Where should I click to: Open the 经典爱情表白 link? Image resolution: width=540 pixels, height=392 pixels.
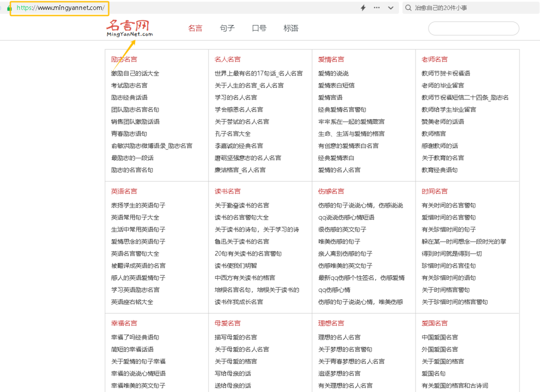[x=336, y=158]
